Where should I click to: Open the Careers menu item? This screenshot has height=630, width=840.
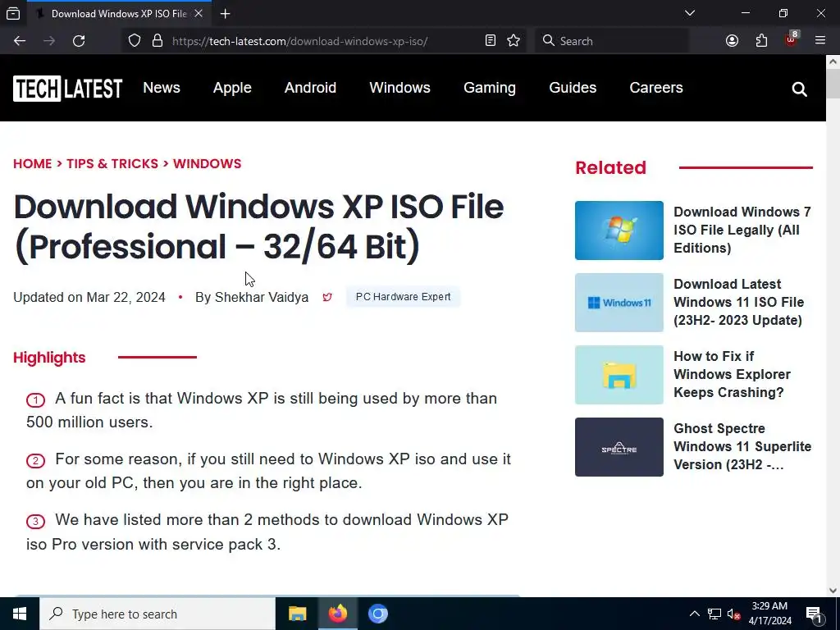click(x=656, y=88)
